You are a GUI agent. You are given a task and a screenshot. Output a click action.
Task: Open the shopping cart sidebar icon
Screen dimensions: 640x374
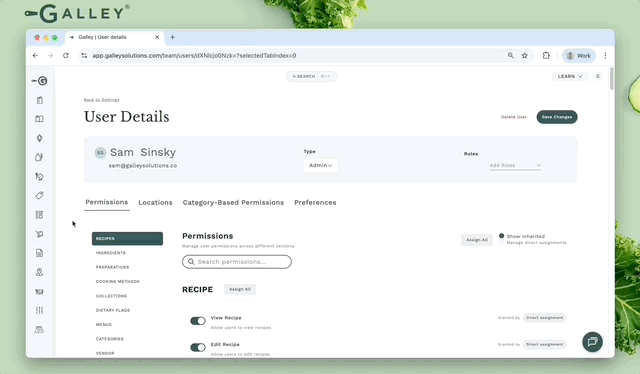(x=39, y=234)
